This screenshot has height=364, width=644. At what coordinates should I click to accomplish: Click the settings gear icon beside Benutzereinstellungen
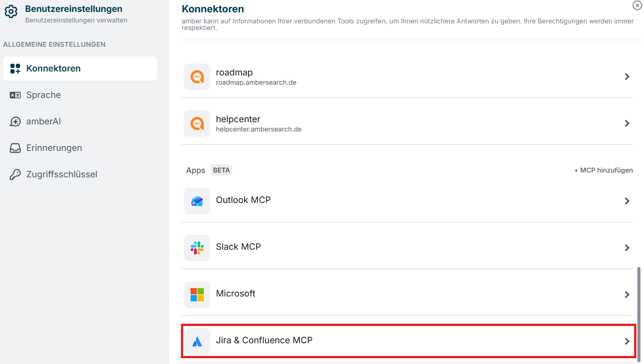click(11, 11)
